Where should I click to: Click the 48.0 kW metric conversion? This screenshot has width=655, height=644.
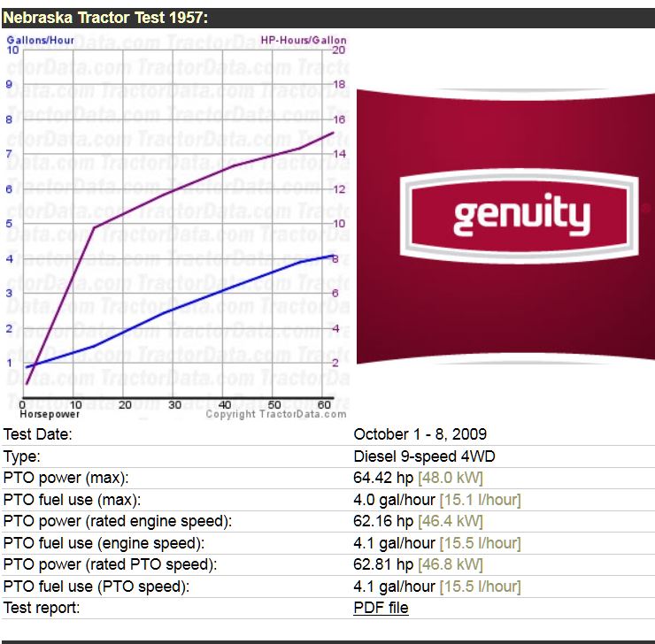click(x=451, y=479)
